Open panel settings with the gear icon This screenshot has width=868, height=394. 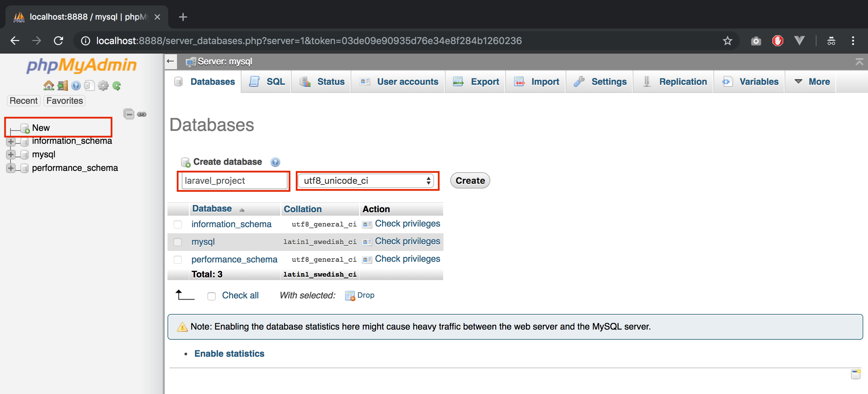click(103, 85)
